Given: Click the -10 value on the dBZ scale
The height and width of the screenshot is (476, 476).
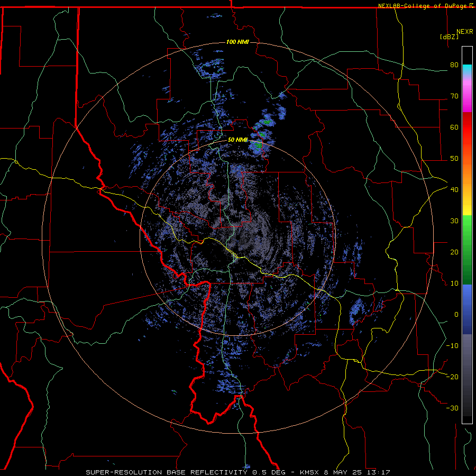Looking at the screenshot, I should (x=452, y=346).
